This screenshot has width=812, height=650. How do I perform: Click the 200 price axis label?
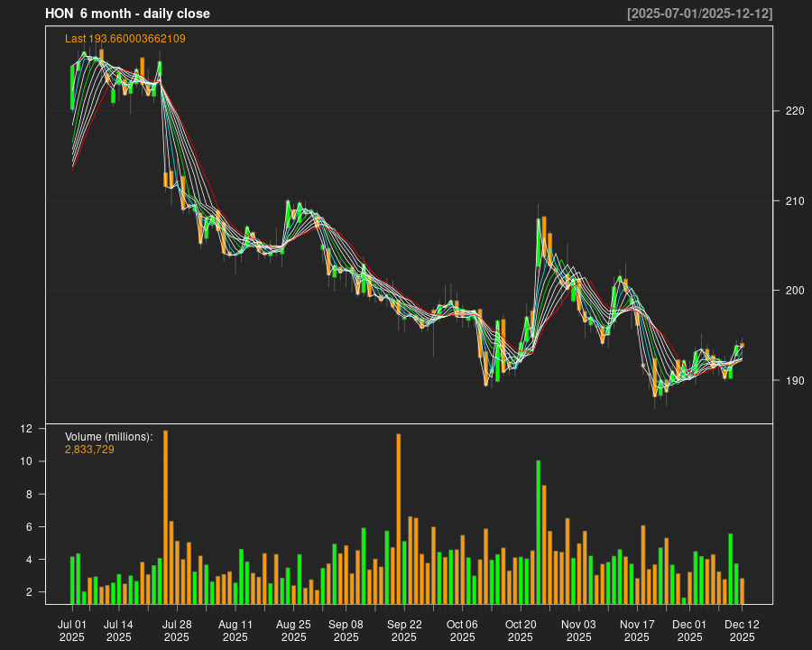pos(794,291)
